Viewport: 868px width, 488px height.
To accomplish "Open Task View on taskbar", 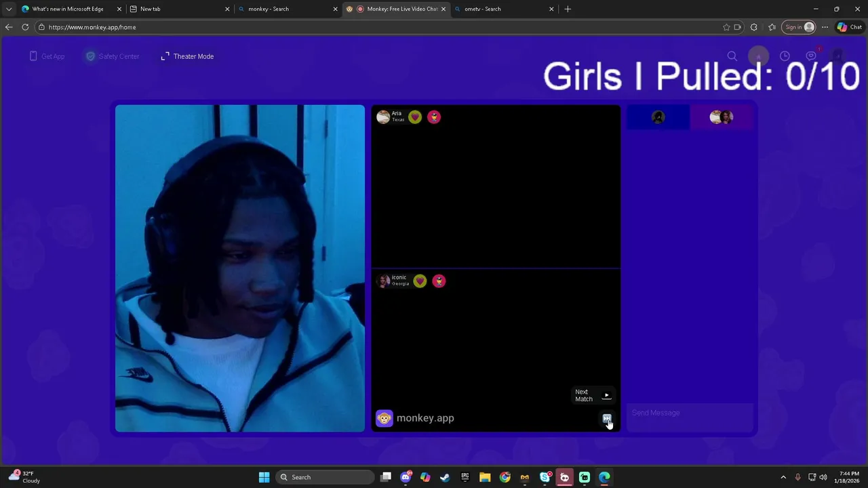I will (386, 477).
